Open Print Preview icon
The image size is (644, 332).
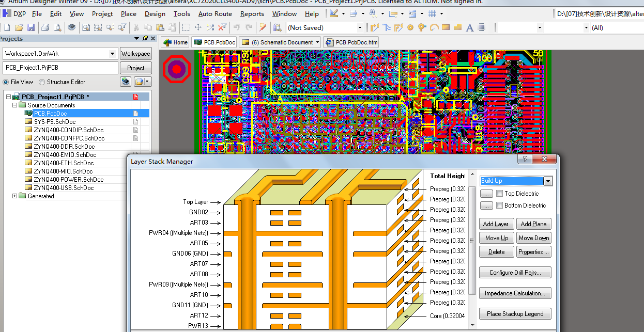point(57,27)
